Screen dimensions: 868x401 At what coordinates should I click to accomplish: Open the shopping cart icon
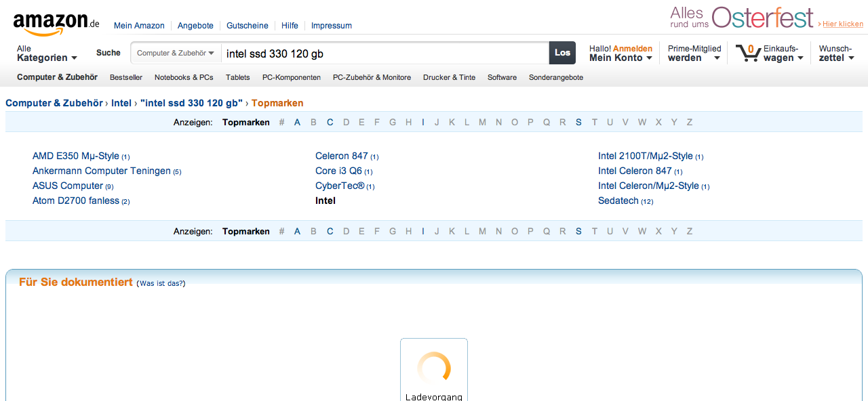pyautogui.click(x=747, y=53)
